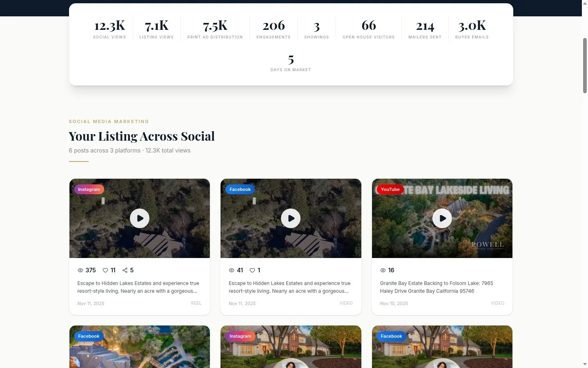The width and height of the screenshot is (588, 368).
Task: Click the Nov 10, 2025 date
Action: coord(394,303)
